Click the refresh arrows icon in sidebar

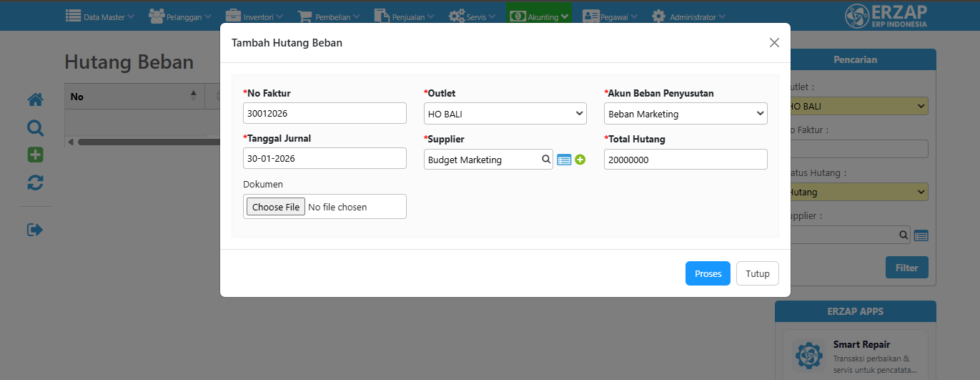[x=35, y=183]
